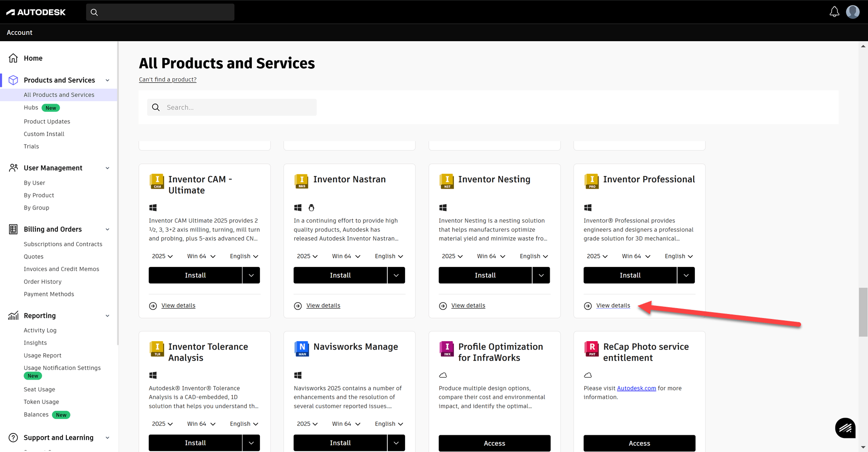Viewport: 868px width, 452px height.
Task: Open the 2025 version dropdown for Inventor CAM
Action: click(162, 256)
